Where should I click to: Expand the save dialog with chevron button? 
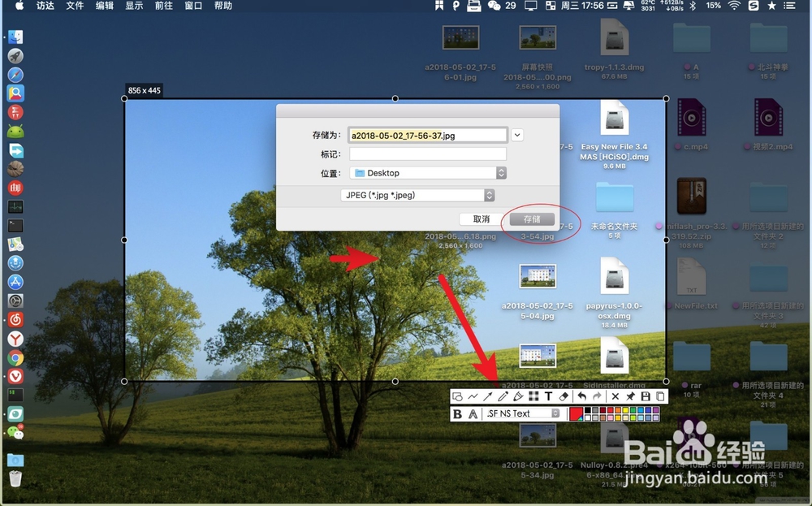point(516,135)
